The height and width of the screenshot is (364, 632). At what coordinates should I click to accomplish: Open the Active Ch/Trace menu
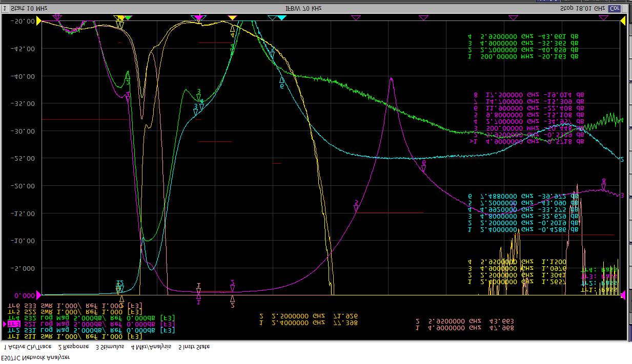pyautogui.click(x=27, y=347)
